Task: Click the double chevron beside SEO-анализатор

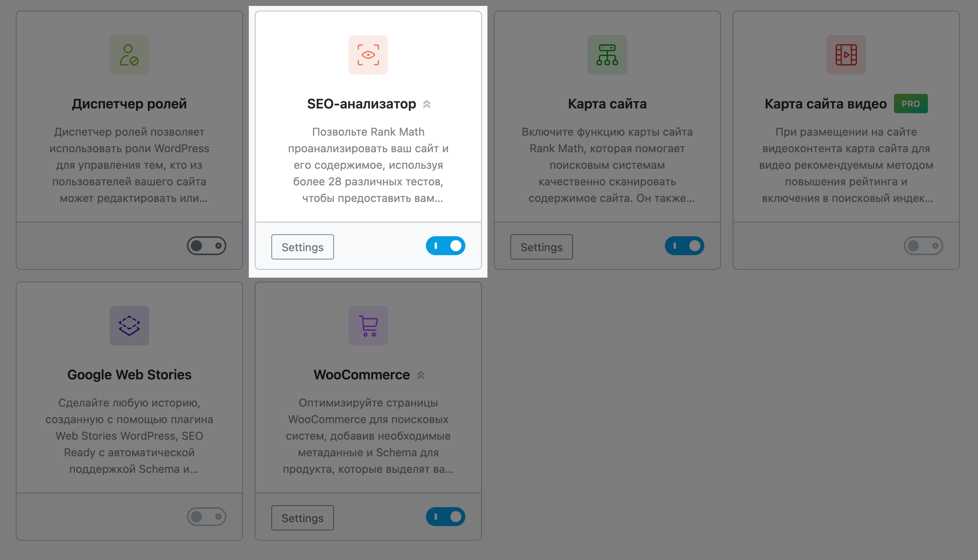Action: click(x=427, y=104)
